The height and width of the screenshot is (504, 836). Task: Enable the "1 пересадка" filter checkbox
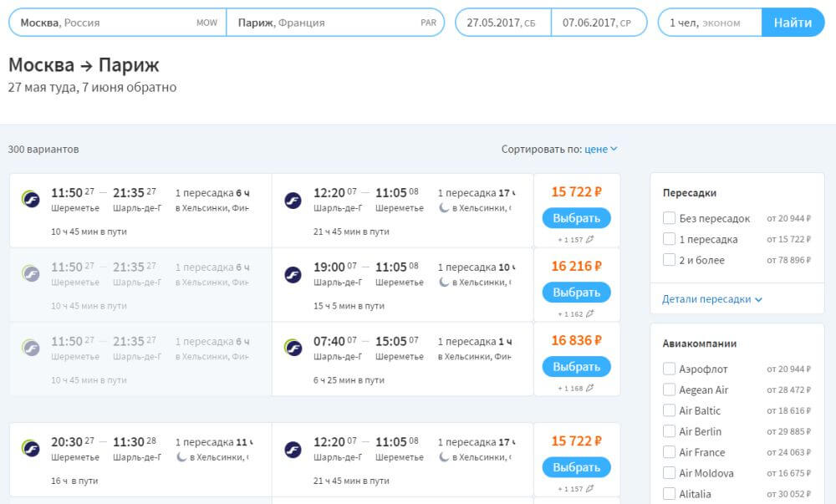[x=669, y=239]
